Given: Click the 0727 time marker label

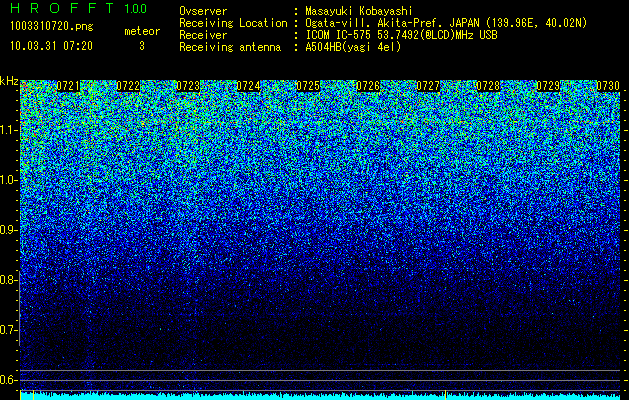Looking at the screenshot, I should 428,86.
